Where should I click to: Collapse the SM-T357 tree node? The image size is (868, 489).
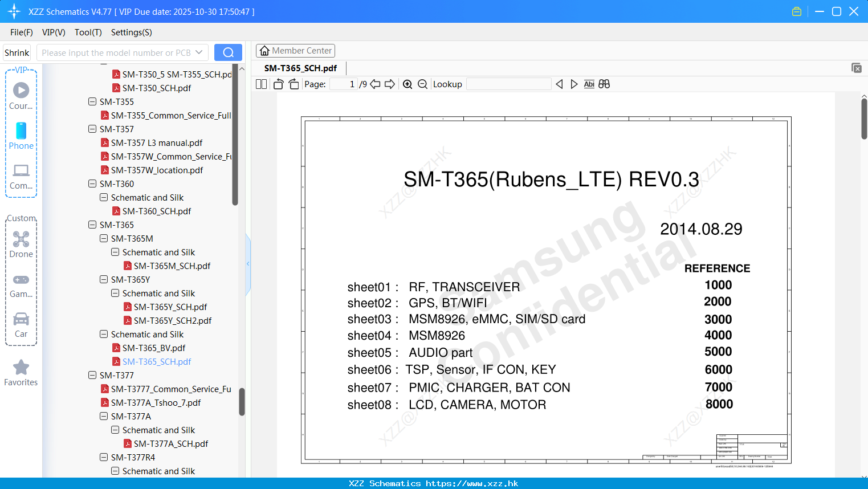point(92,129)
